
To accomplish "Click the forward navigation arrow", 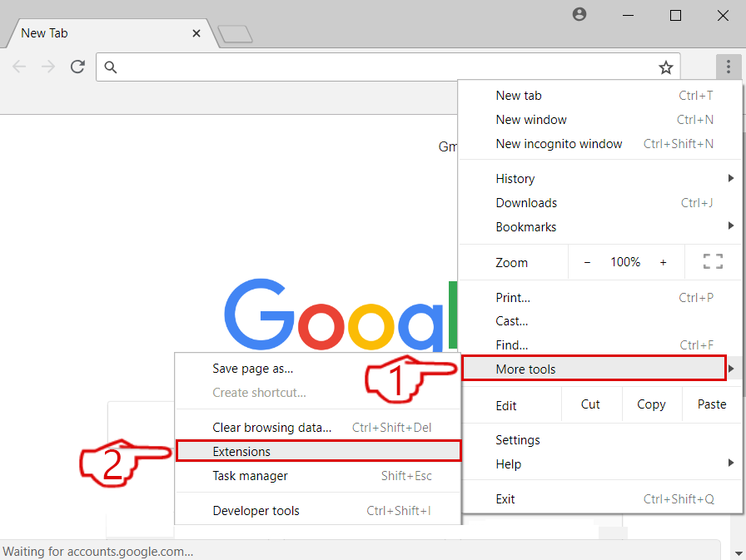I will (x=48, y=67).
